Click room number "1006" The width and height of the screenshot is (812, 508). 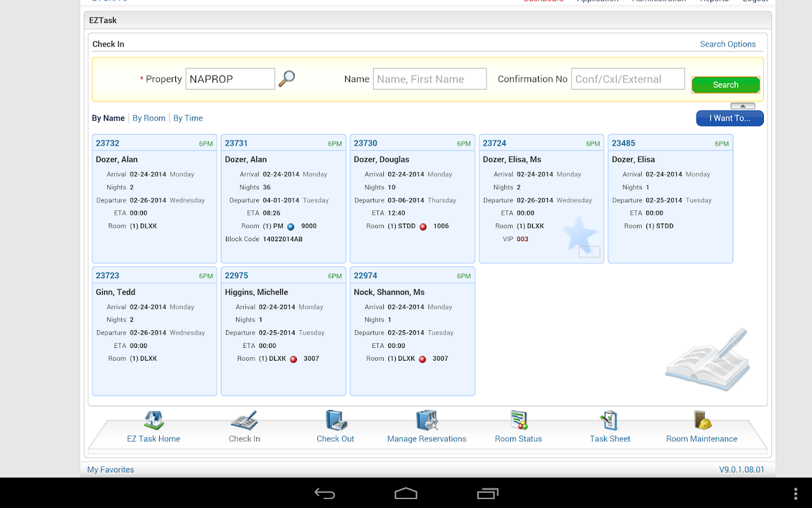click(x=441, y=226)
